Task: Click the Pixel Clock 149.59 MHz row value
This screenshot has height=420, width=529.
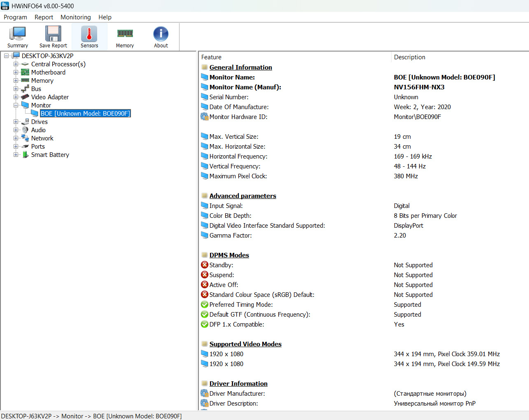Action: coord(447,364)
